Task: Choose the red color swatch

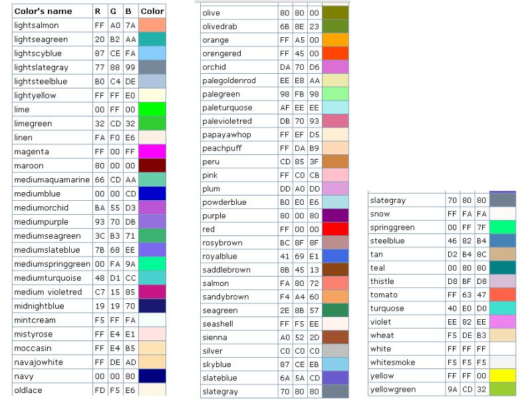Action: pos(335,229)
